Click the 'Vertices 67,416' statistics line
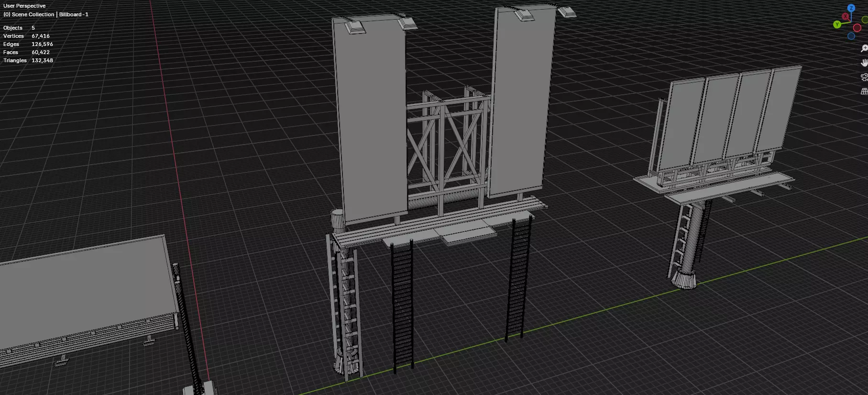This screenshot has height=395, width=868. [x=26, y=36]
